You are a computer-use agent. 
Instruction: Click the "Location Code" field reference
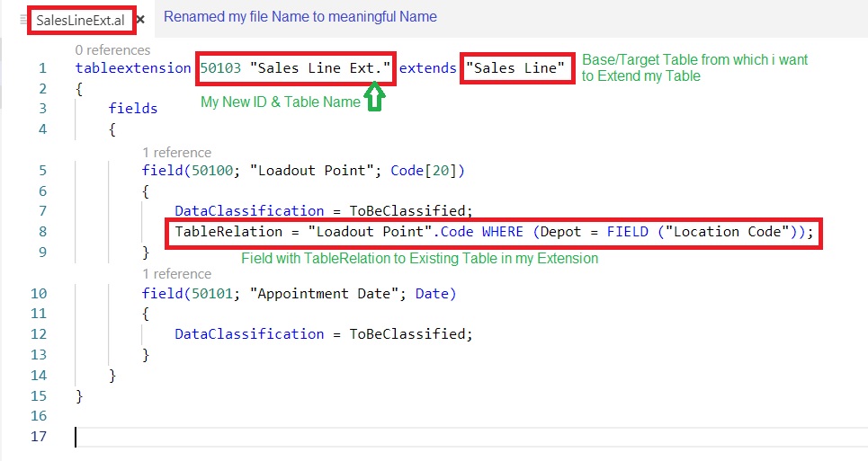click(729, 232)
